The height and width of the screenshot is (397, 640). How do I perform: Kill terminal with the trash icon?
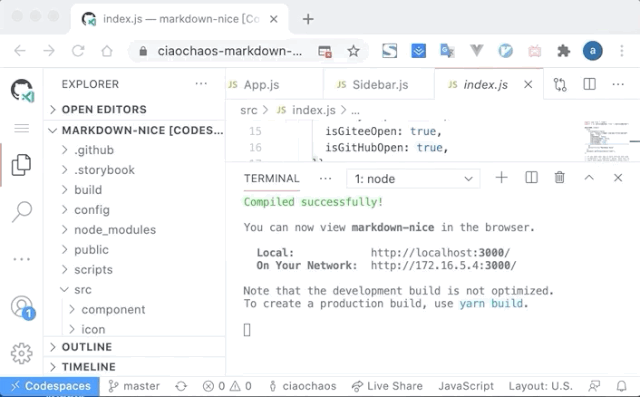560,177
